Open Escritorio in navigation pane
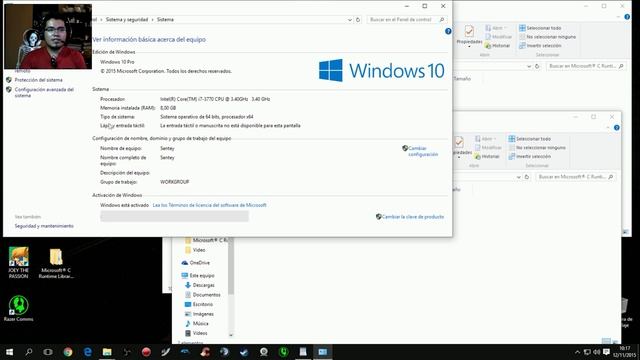The height and width of the screenshot is (360, 640). point(199,304)
